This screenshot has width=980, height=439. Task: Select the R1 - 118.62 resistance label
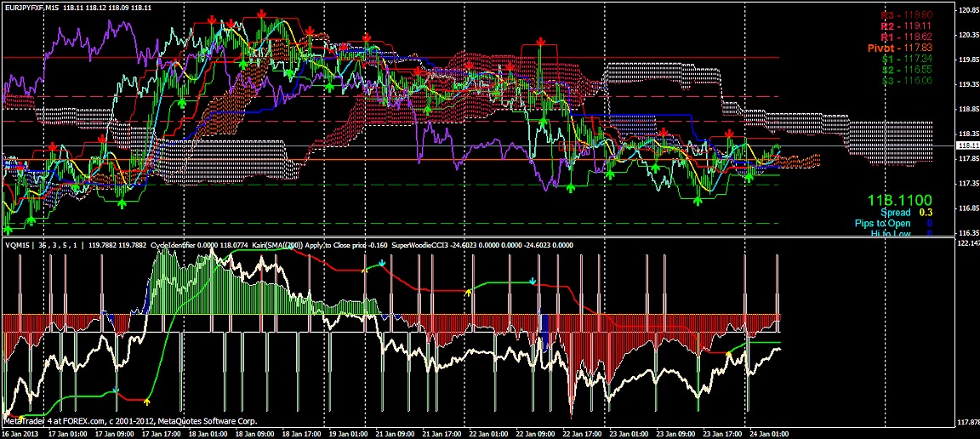tap(907, 37)
